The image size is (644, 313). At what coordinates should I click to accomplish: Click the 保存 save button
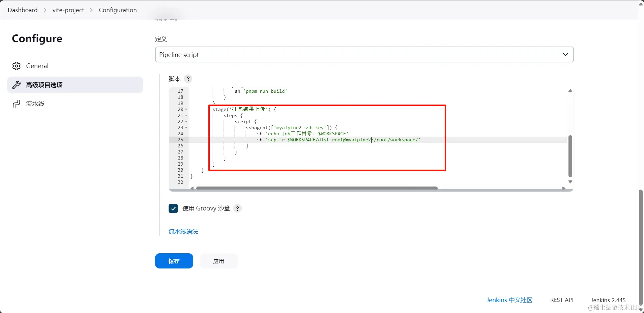click(174, 261)
